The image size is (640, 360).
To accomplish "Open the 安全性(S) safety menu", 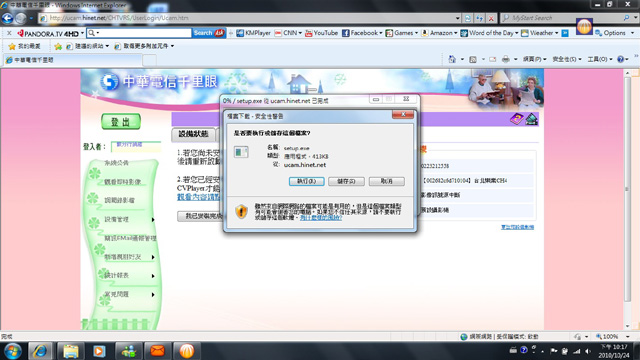I will click(x=567, y=60).
